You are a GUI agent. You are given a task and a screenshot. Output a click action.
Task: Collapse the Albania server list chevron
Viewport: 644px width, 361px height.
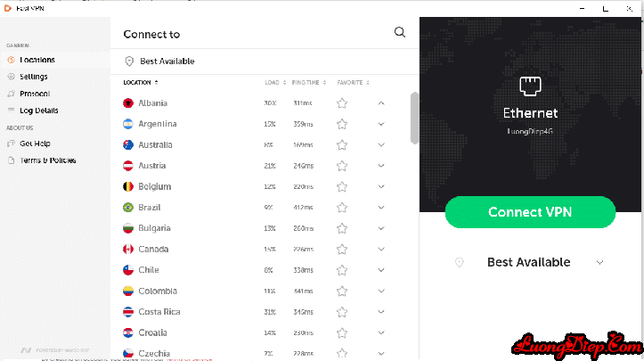pyautogui.click(x=381, y=103)
